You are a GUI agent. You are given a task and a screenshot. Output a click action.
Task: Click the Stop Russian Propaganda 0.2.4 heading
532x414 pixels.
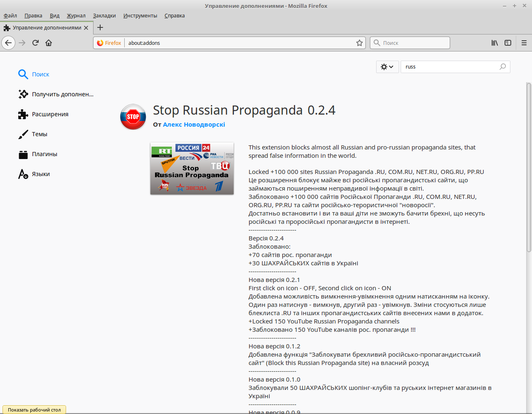(244, 110)
